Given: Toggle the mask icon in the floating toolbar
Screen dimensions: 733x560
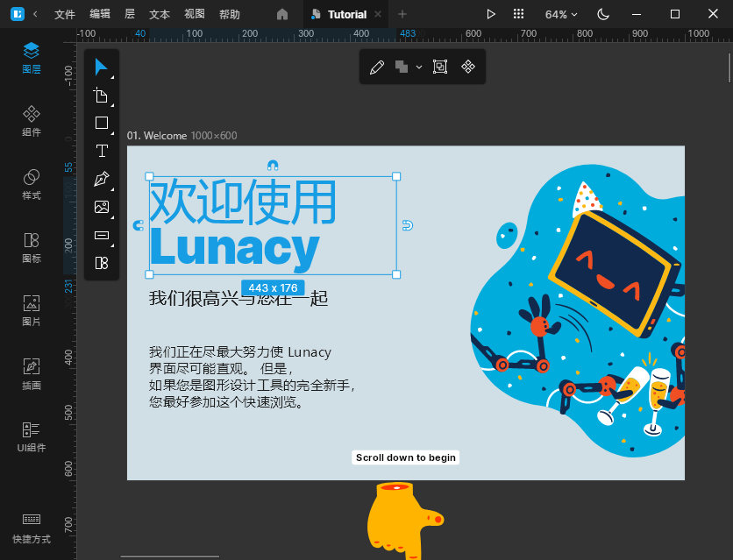Looking at the screenshot, I should 439,67.
